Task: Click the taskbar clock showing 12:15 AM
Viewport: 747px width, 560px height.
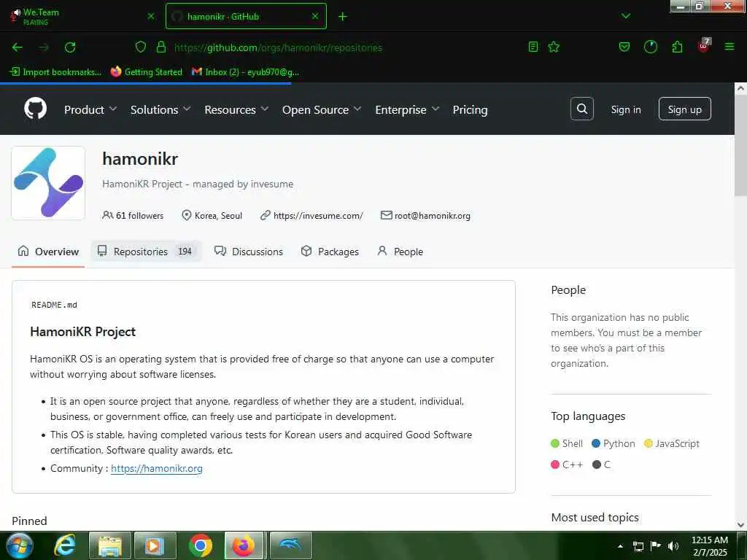Action: [709, 545]
